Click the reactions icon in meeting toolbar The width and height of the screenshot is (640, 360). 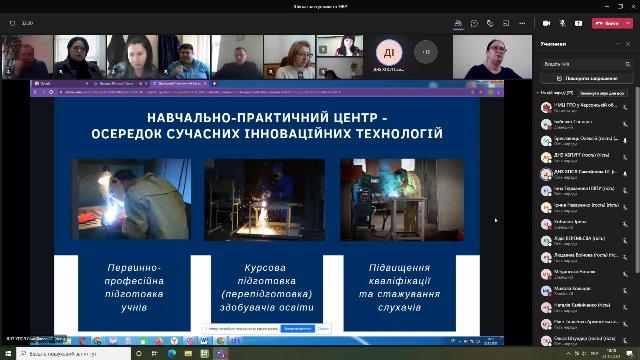point(490,23)
